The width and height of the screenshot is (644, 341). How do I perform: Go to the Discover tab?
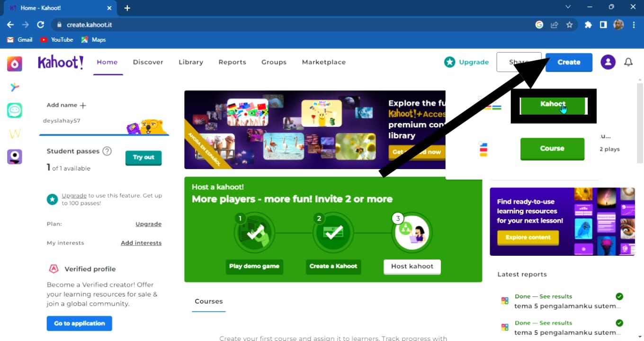click(148, 62)
